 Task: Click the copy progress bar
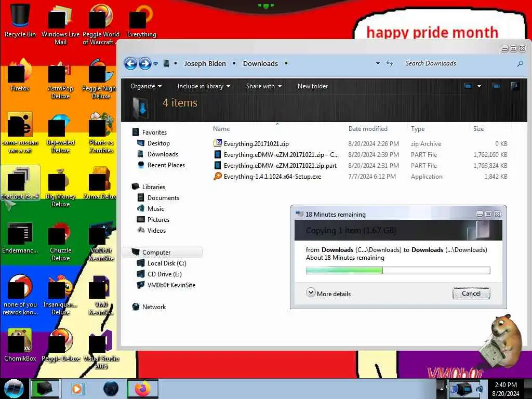click(x=398, y=270)
